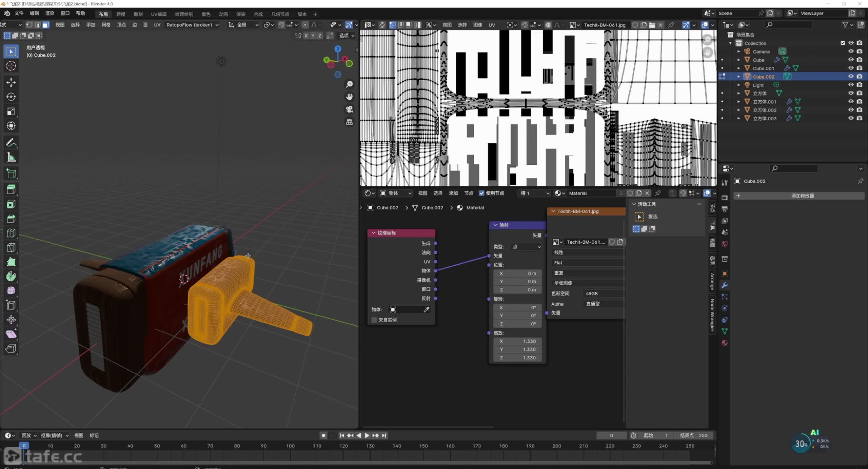Screen dimensions: 868x469
Task: Click the scale X 1.330 field
Action: tap(517, 341)
